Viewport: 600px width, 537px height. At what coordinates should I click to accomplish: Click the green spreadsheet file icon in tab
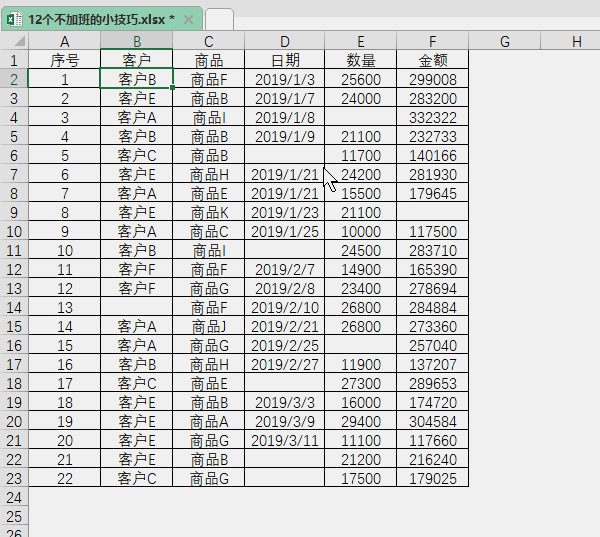[16, 19]
